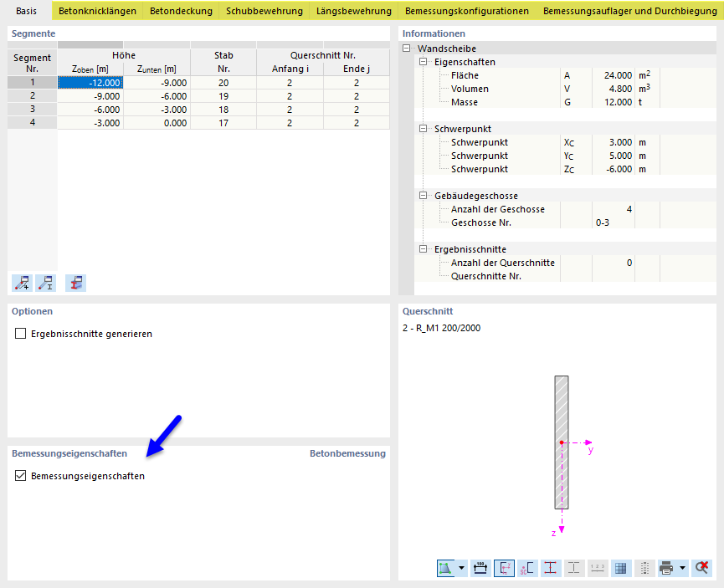The height and width of the screenshot is (588, 724).
Task: Click the grayed I-section outline icon
Action: (574, 568)
